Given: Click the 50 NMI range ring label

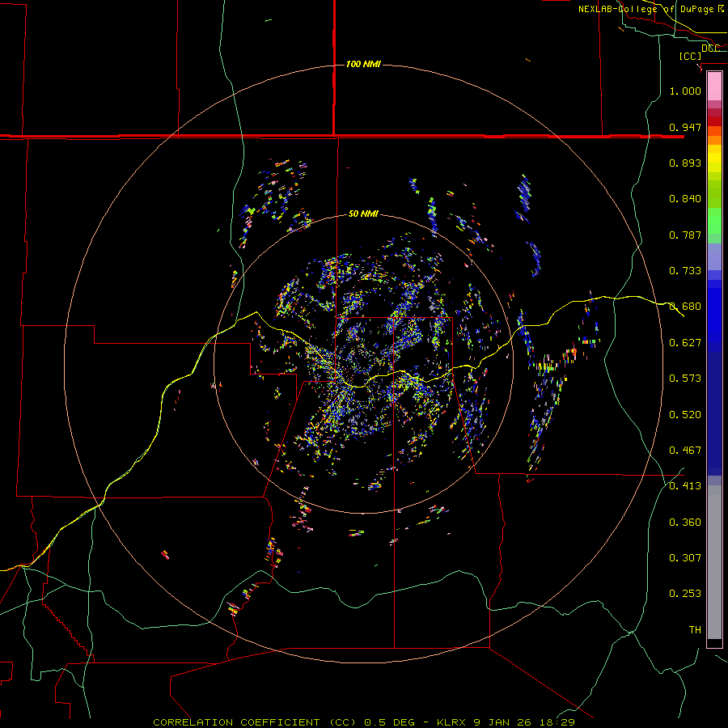Looking at the screenshot, I should (x=363, y=214).
